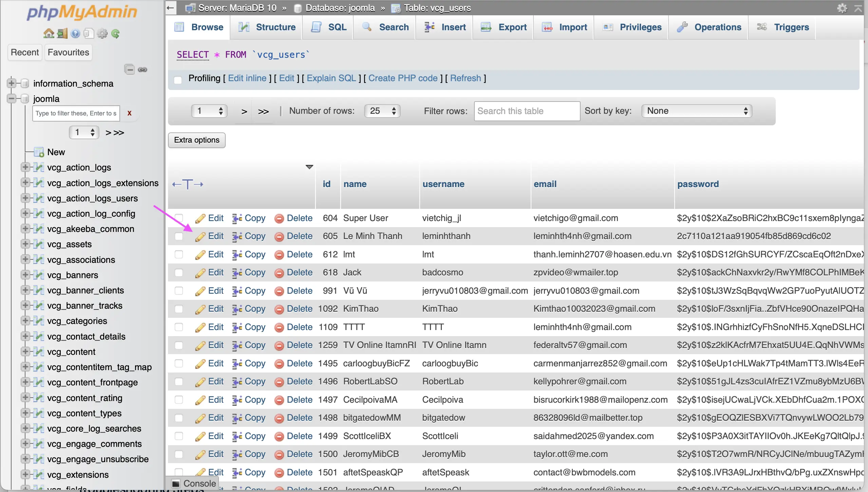Screen dimensions: 868x492
Task: Click red Delete icon for Jack row
Action: click(x=279, y=273)
